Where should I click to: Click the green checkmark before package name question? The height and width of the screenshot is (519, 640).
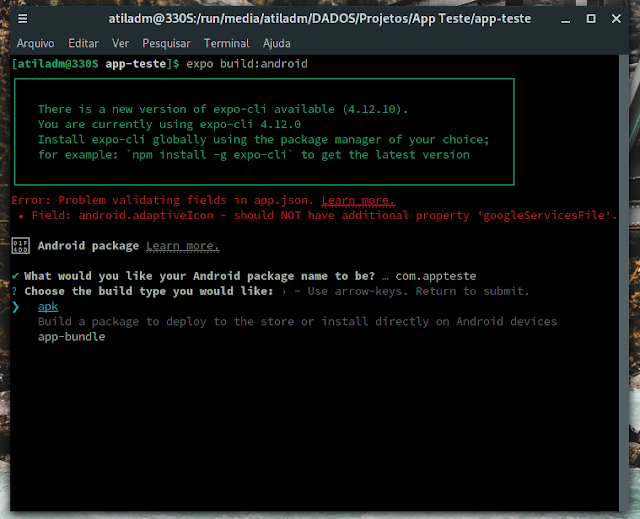[x=15, y=276]
